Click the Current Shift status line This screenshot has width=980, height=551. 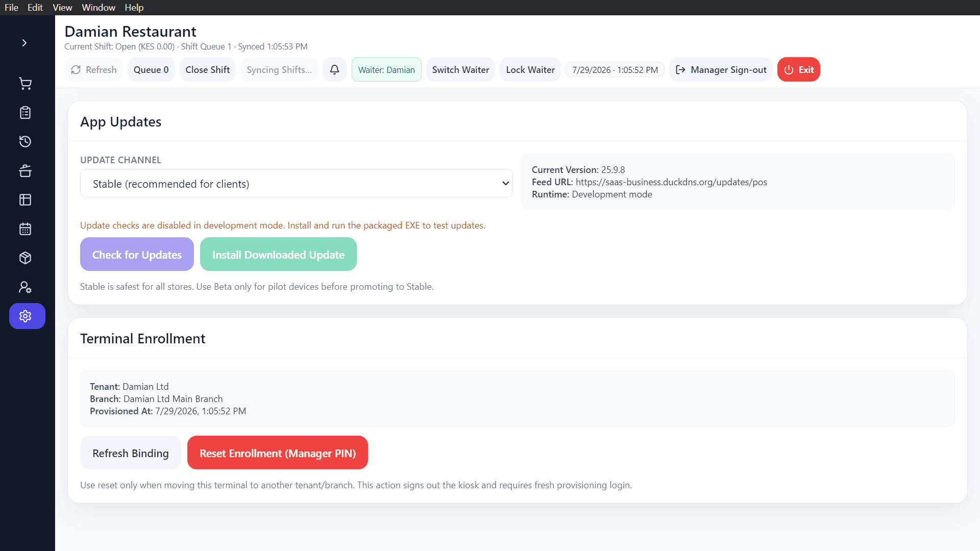[x=186, y=46]
